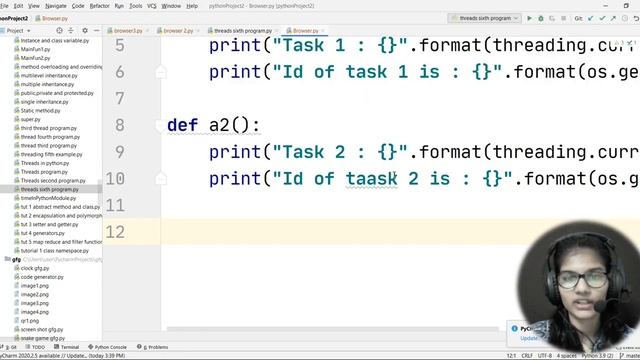Close the Browser.py editor tab

click(323, 31)
